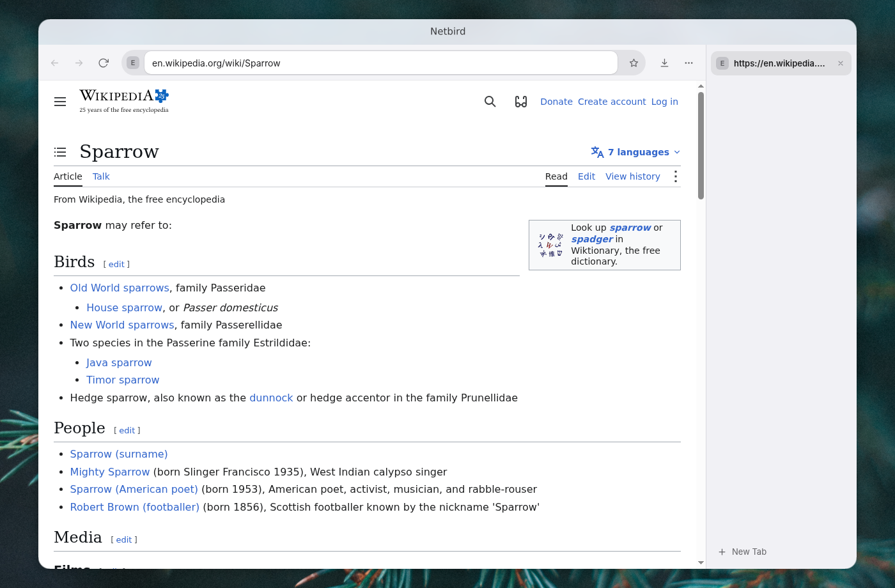Edit the Birds section
Image resolution: width=895 pixels, height=588 pixels.
click(x=116, y=264)
